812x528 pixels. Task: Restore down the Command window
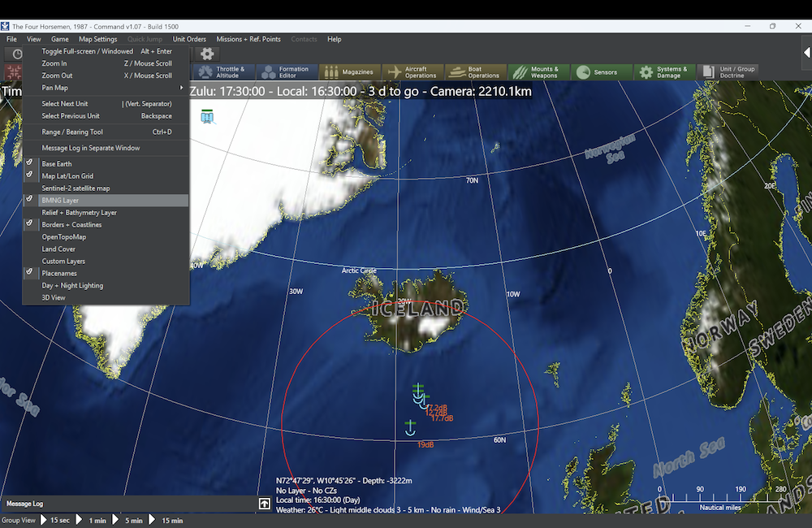pyautogui.click(x=773, y=26)
